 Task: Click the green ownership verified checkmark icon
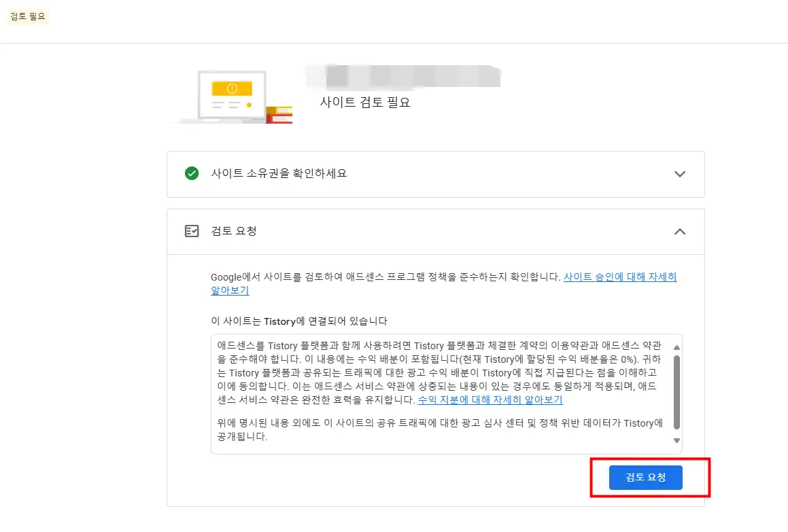191,174
